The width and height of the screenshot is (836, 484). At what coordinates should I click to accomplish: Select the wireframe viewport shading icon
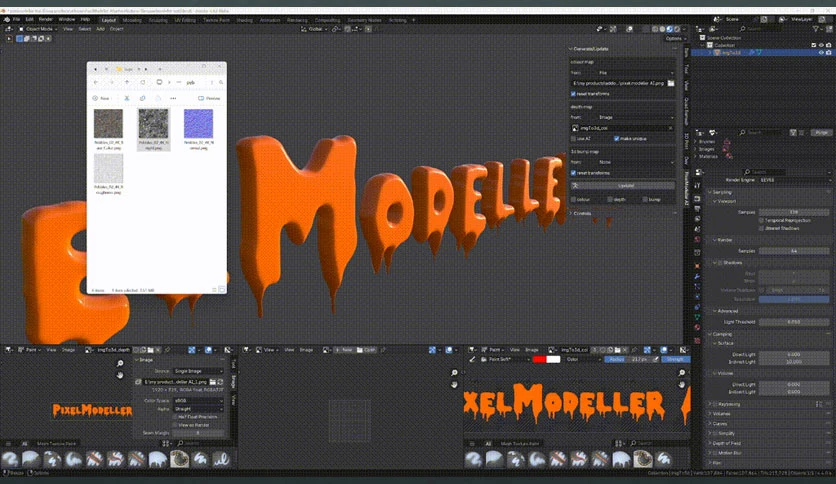pyautogui.click(x=655, y=29)
